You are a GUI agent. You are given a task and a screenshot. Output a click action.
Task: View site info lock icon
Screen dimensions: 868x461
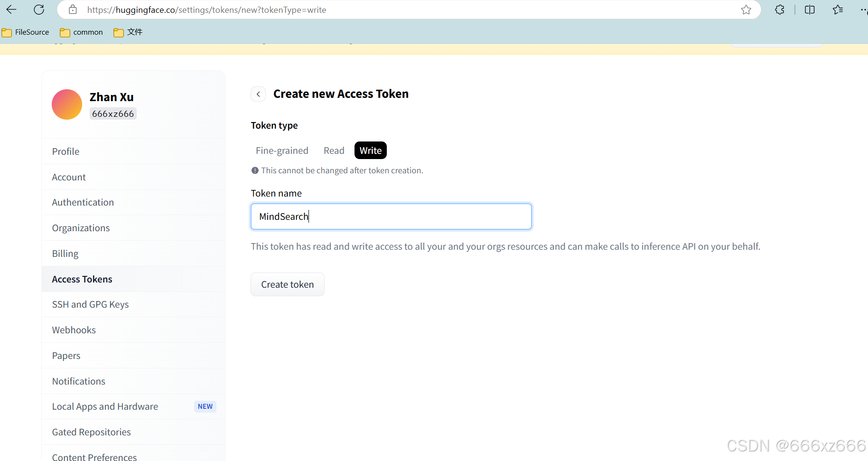pos(73,9)
